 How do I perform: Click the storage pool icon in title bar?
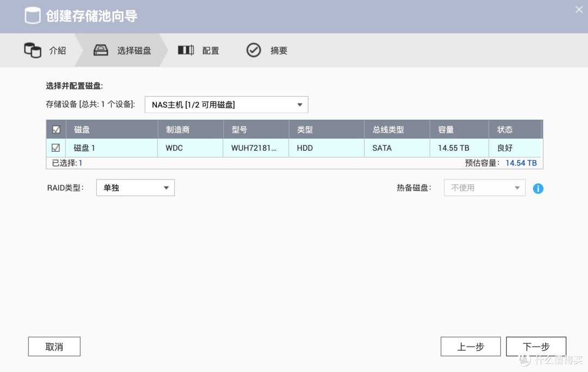[33, 15]
